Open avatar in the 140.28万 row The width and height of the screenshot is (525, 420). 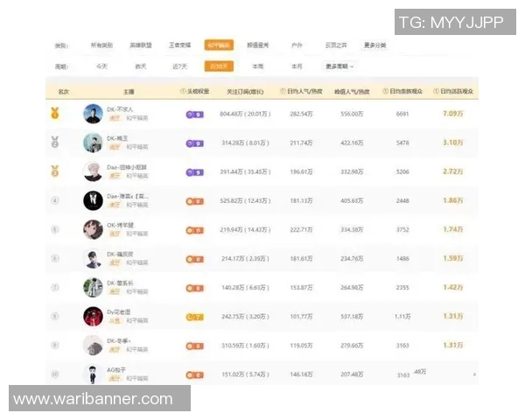coord(93,287)
